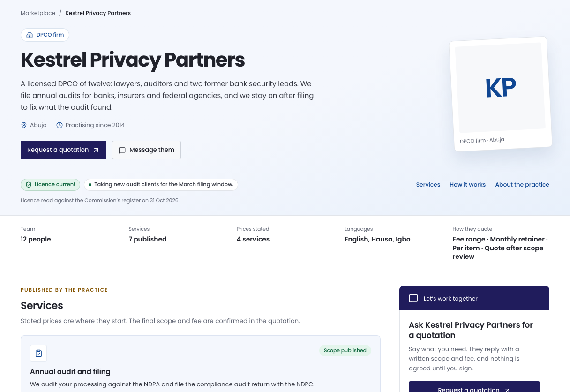
Task: Click the clock icon next to Practising since 2014
Action: (60, 125)
